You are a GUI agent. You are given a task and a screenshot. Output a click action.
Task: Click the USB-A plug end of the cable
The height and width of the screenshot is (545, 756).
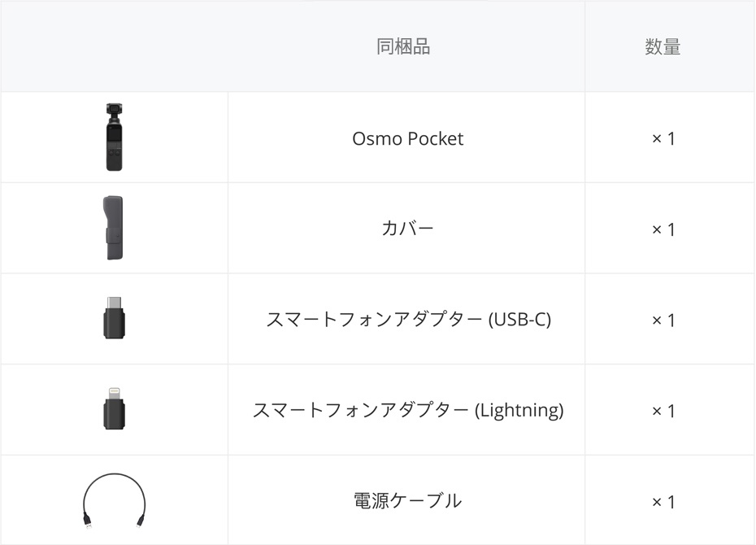(x=88, y=522)
